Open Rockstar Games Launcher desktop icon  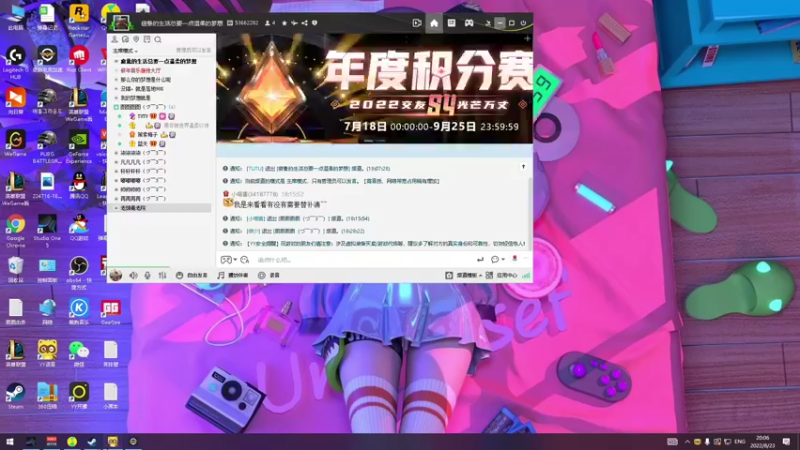click(79, 20)
